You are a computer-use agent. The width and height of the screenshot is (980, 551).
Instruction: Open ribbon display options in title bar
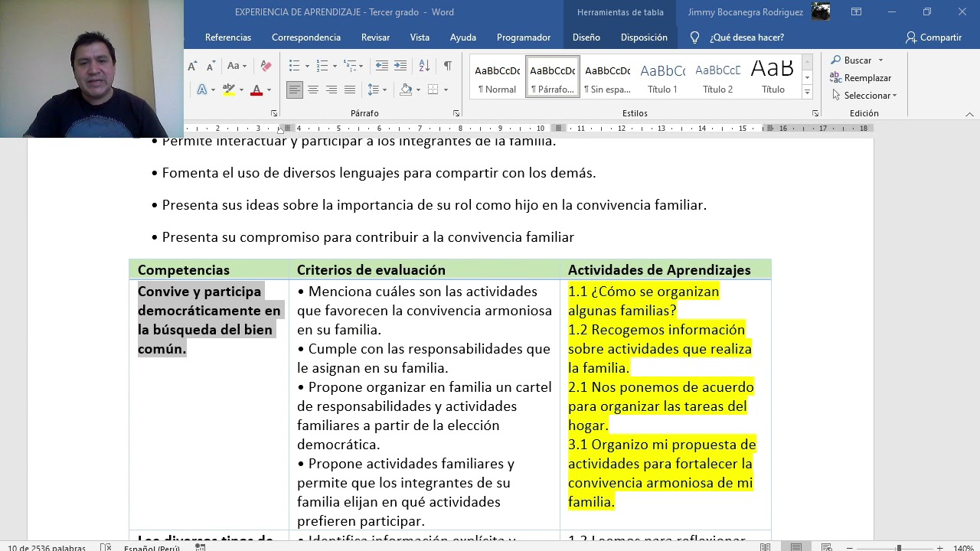[856, 11]
